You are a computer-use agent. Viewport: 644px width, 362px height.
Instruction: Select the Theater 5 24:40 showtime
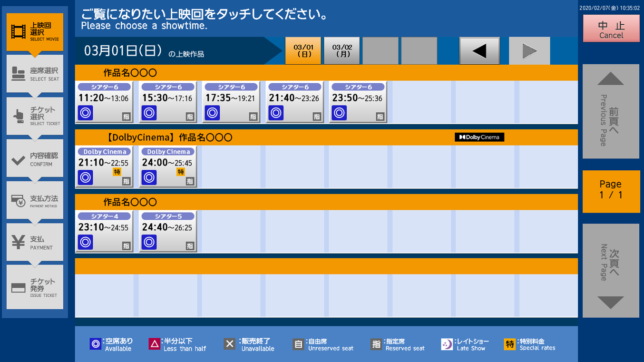168,231
